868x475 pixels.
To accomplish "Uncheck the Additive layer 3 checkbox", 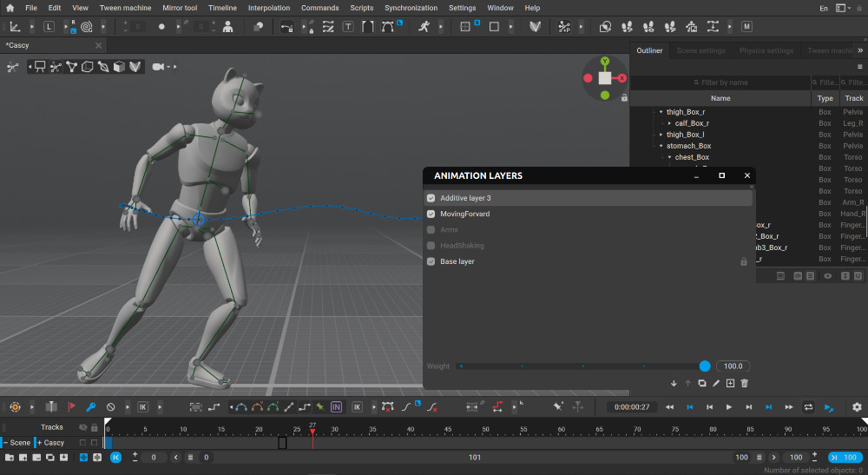I will coord(431,198).
